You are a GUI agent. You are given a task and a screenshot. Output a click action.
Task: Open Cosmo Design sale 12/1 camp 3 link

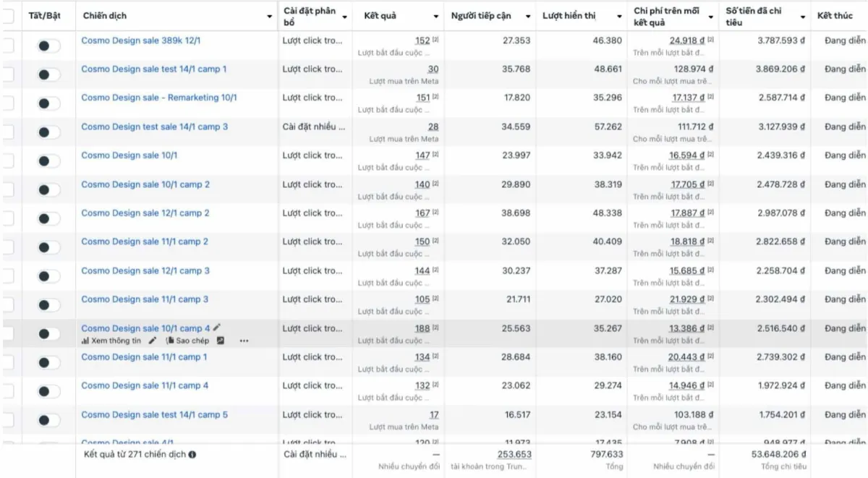(145, 270)
